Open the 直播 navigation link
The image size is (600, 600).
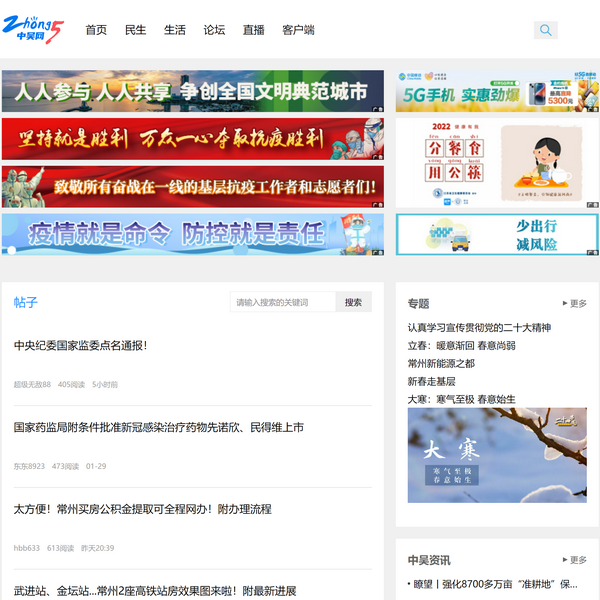[253, 30]
